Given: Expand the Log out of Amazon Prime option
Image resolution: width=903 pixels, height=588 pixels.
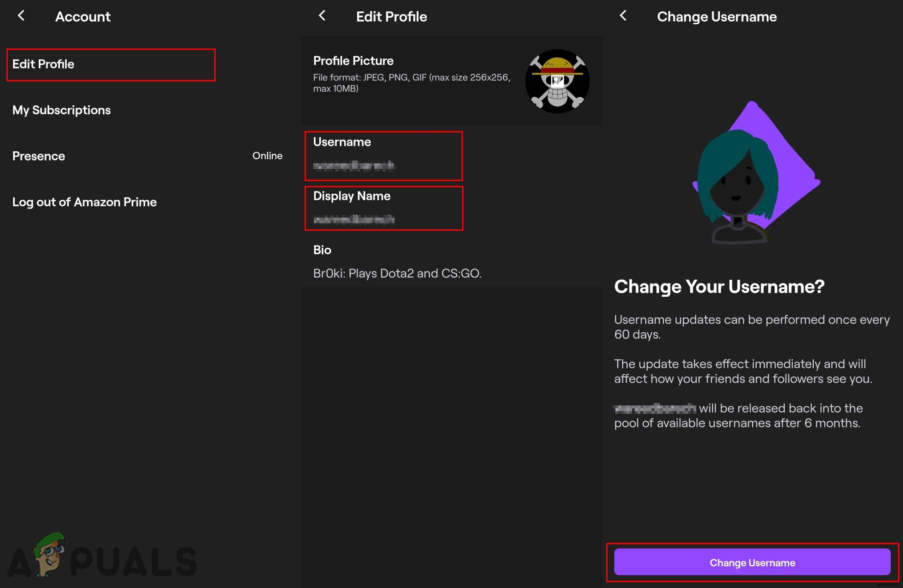Looking at the screenshot, I should (x=85, y=201).
